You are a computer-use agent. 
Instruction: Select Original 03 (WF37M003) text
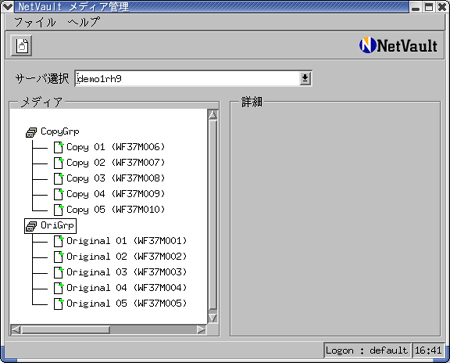click(x=127, y=272)
